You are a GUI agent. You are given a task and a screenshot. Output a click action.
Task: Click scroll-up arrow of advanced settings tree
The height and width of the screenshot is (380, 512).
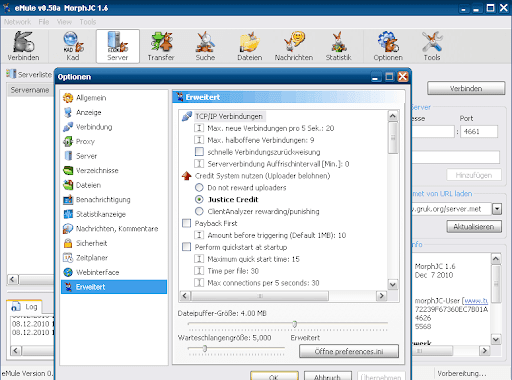pyautogui.click(x=393, y=116)
